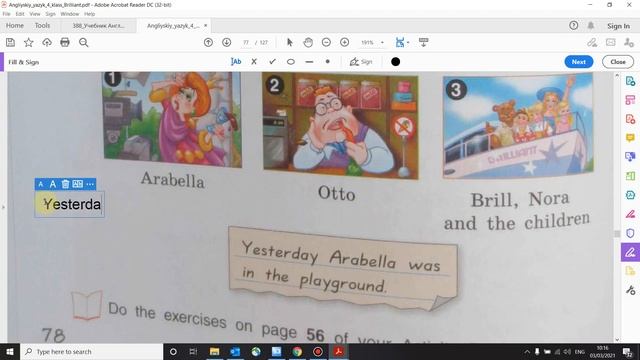Open the black color swatch
This screenshot has height=360, width=640.
point(396,62)
